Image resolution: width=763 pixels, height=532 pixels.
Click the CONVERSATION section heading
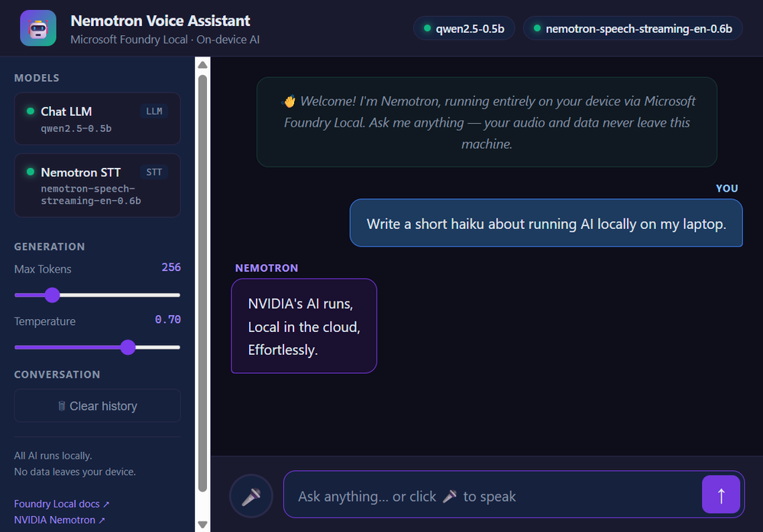click(57, 375)
